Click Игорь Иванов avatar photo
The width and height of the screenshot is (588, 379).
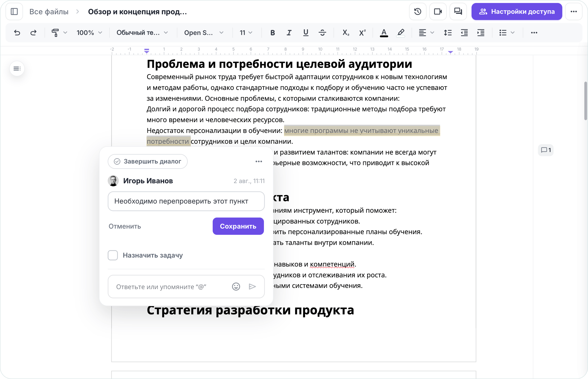click(113, 181)
